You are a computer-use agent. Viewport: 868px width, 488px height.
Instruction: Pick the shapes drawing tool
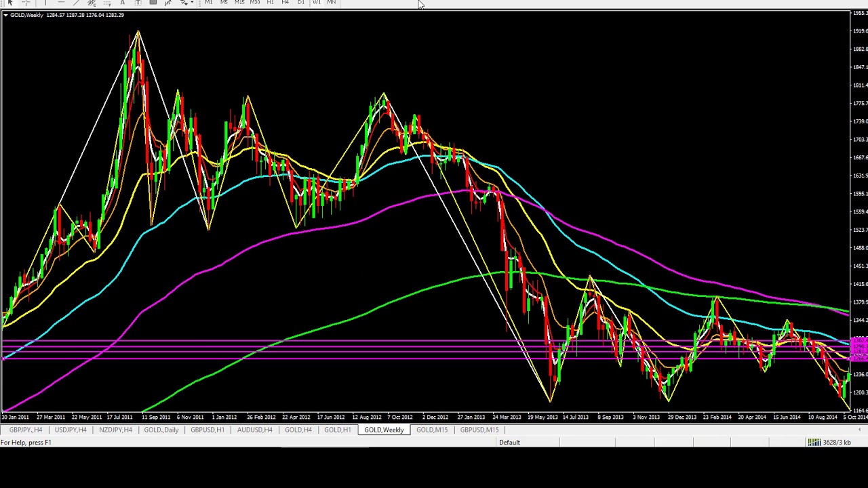[153, 3]
